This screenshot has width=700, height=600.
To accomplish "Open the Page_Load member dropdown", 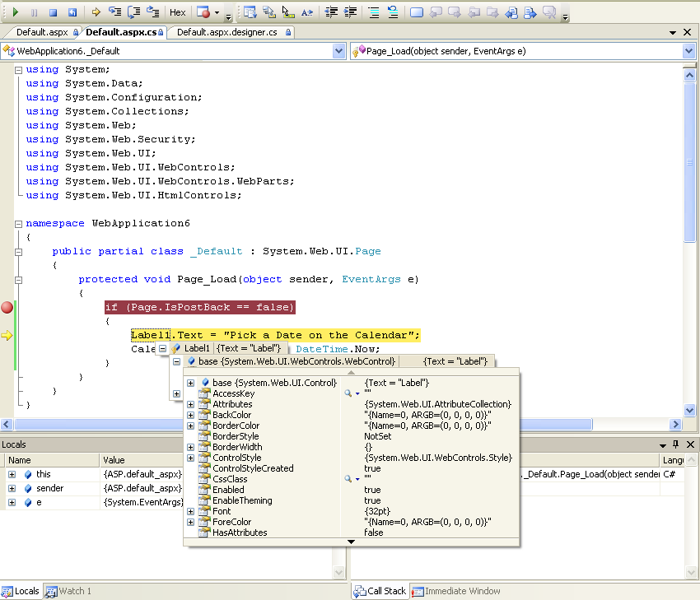I will pos(688,51).
